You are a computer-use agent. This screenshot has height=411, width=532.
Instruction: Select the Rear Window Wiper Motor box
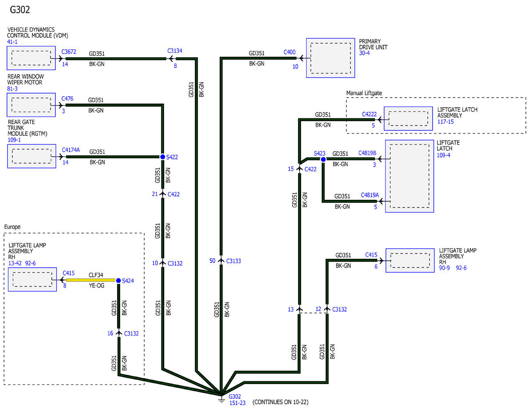31,105
